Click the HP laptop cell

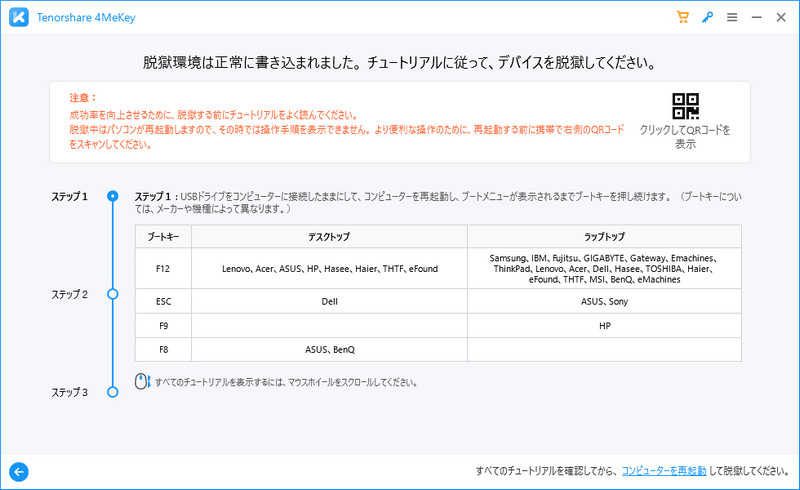(604, 326)
